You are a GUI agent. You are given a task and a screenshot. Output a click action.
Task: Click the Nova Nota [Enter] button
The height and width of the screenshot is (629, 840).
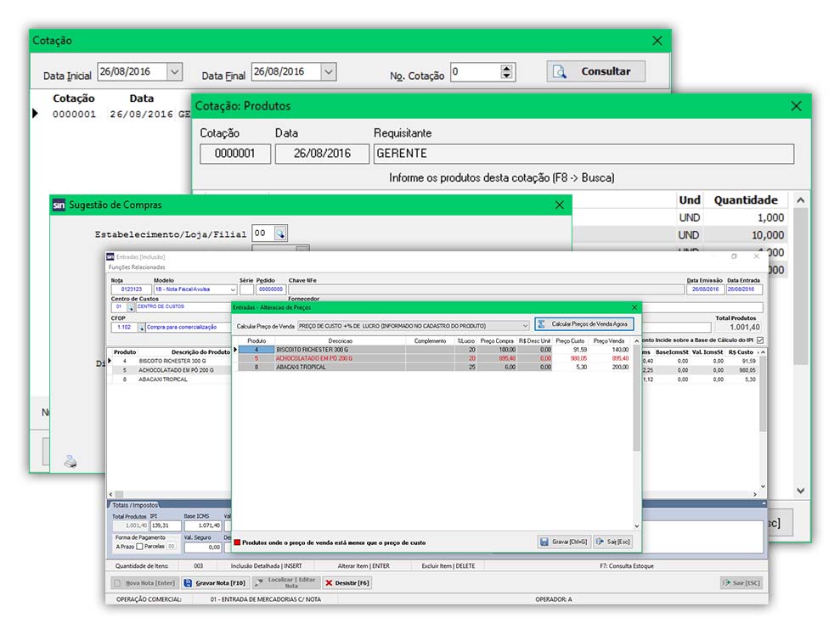144,583
